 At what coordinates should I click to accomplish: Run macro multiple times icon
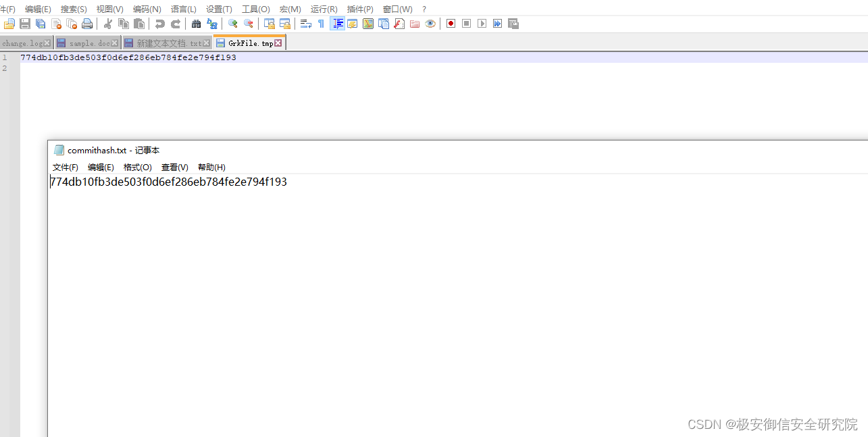click(x=497, y=24)
